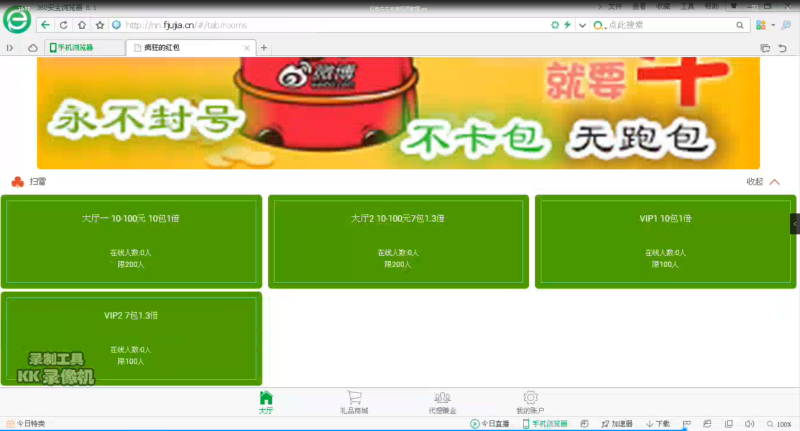Enter room 大厅2 10-100元7包1.3倍
The height and width of the screenshot is (431, 800).
click(x=398, y=241)
